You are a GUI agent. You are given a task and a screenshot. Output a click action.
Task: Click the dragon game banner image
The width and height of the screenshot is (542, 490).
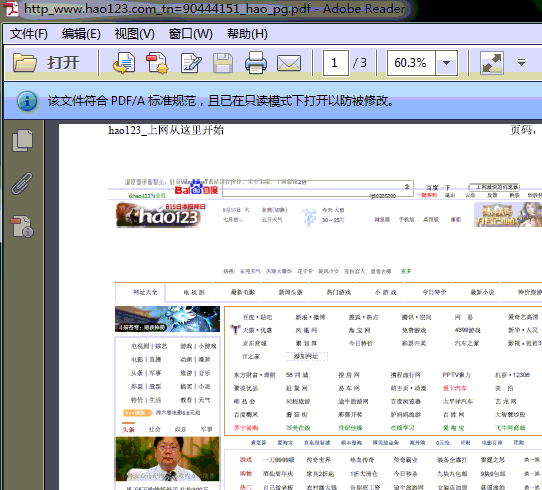pyautogui.click(x=167, y=319)
